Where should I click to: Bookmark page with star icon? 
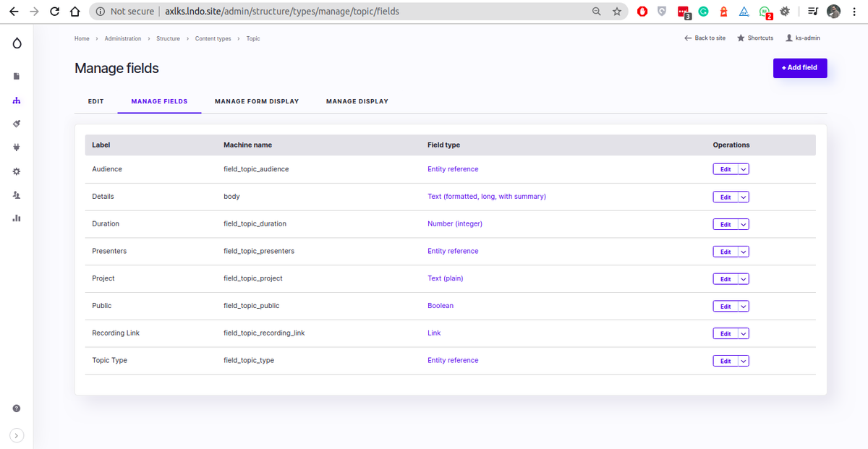click(616, 12)
